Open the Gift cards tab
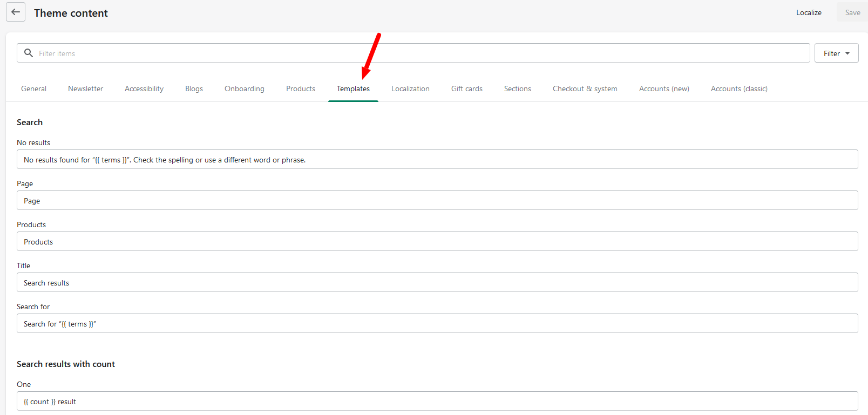This screenshot has width=868, height=415. click(x=467, y=89)
